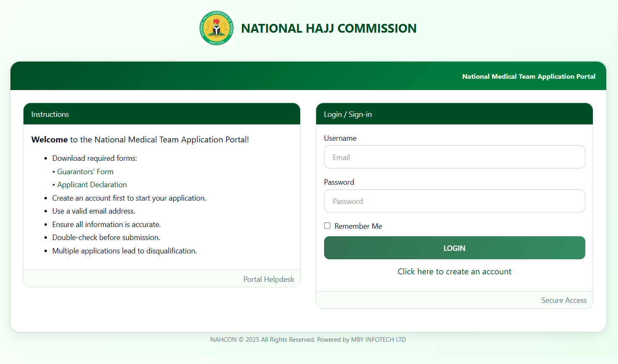Open the create an account link
The image size is (618, 364).
tap(454, 271)
